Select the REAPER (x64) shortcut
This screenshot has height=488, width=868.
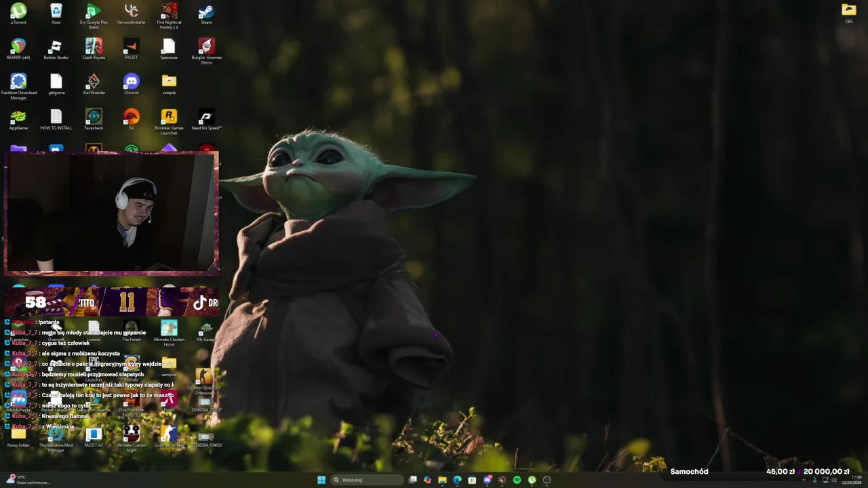[18, 49]
